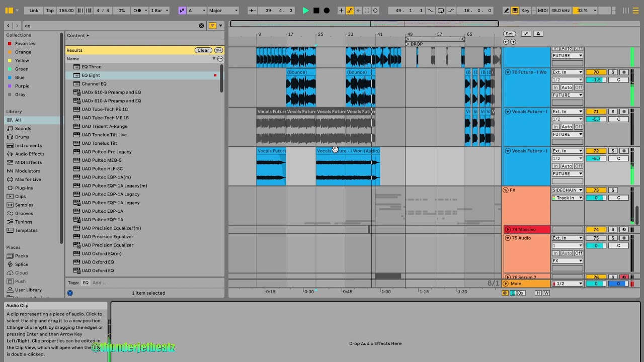Open the Grooves category
This screenshot has height=362, width=644.
click(x=24, y=214)
